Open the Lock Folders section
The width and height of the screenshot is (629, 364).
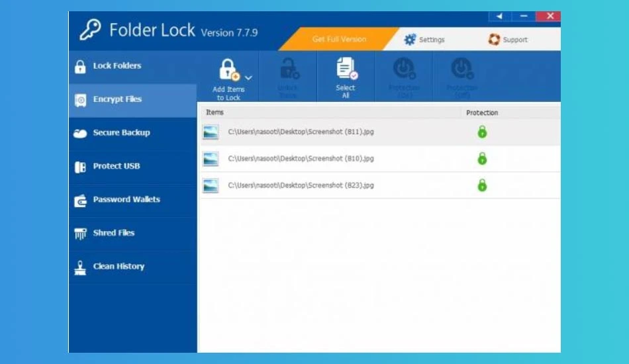pos(133,66)
